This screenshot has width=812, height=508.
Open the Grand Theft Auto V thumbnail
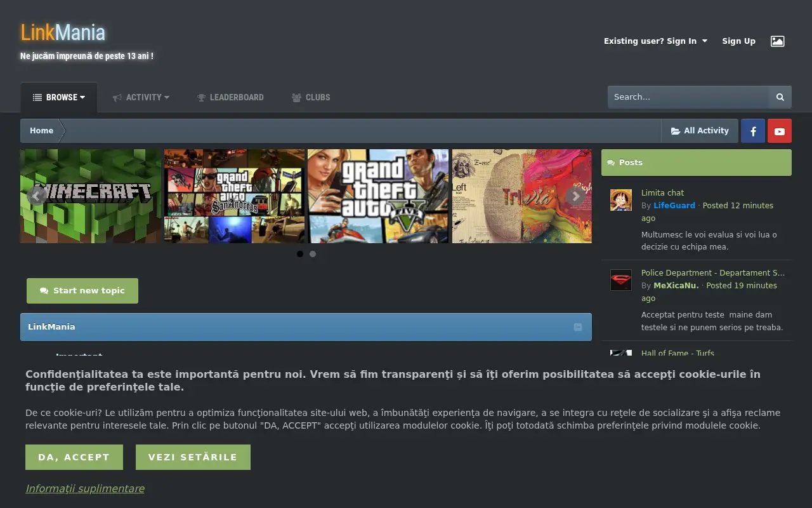pyautogui.click(x=378, y=196)
